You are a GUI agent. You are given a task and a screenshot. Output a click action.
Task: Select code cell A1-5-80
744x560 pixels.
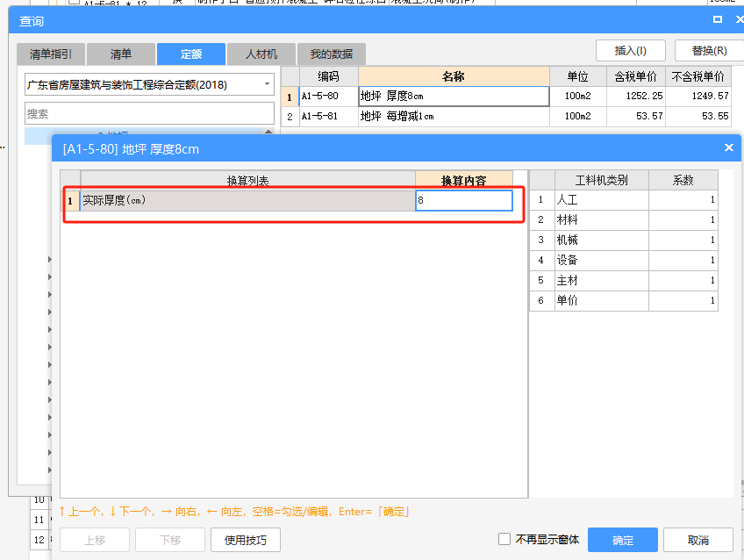click(x=328, y=97)
